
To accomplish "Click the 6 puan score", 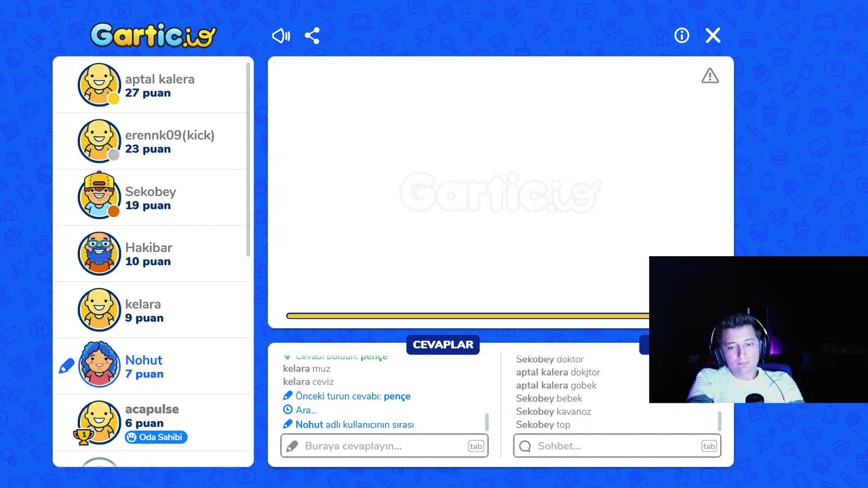I will point(144,424).
